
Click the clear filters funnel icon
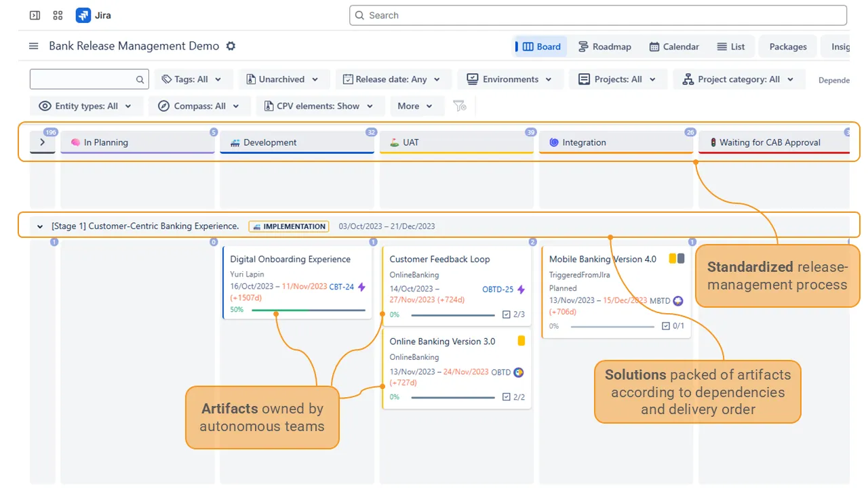(x=460, y=106)
